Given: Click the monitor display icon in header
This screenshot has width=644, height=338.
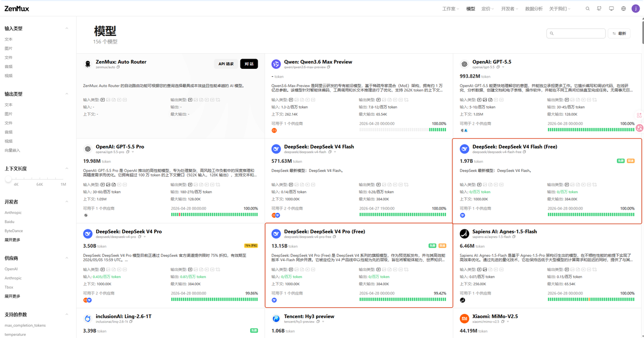Looking at the screenshot, I should 611,9.
